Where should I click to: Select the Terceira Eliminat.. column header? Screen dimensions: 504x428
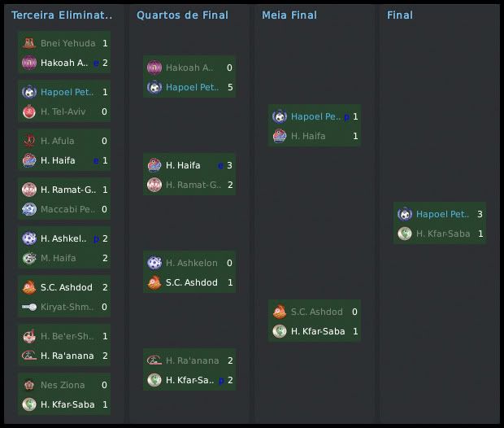pyautogui.click(x=62, y=15)
